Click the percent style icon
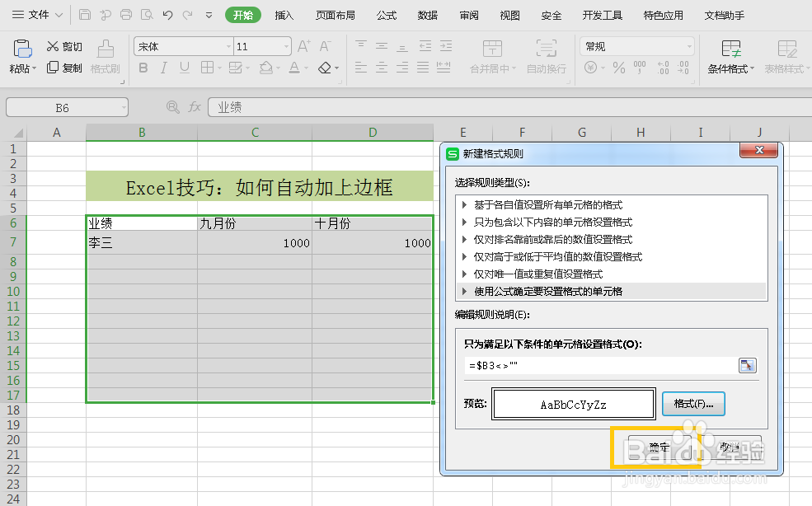Screen dimensions: 812x506 (x=619, y=68)
